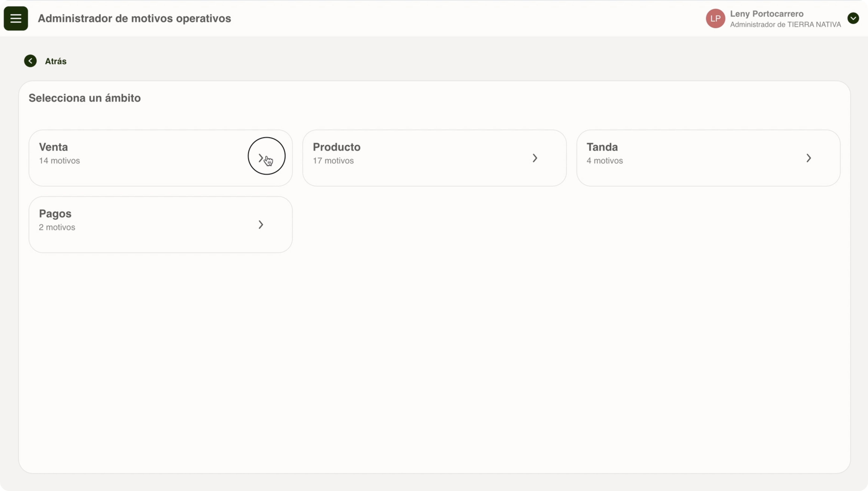Click the green back arrow icon
Screen dimensions: 868x491
click(x=30, y=61)
